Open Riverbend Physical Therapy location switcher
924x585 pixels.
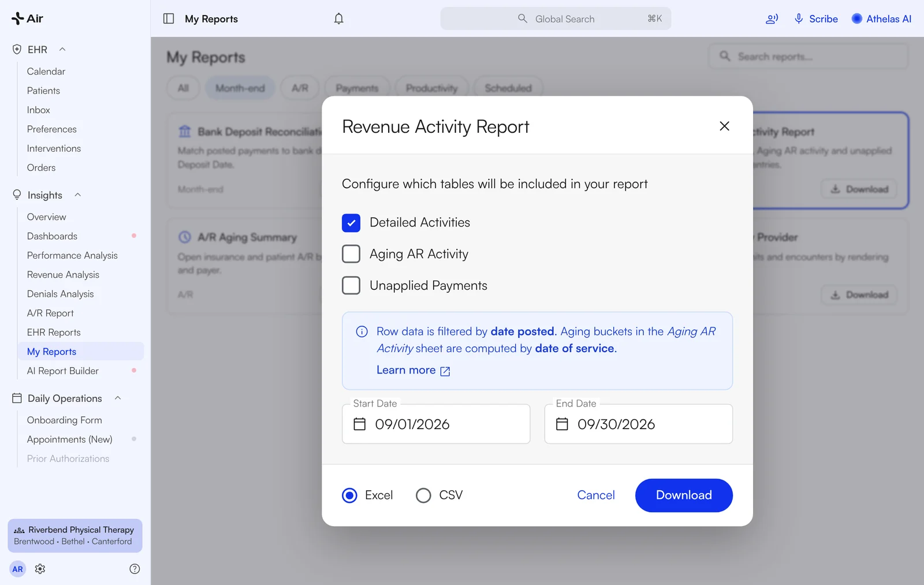click(x=75, y=535)
